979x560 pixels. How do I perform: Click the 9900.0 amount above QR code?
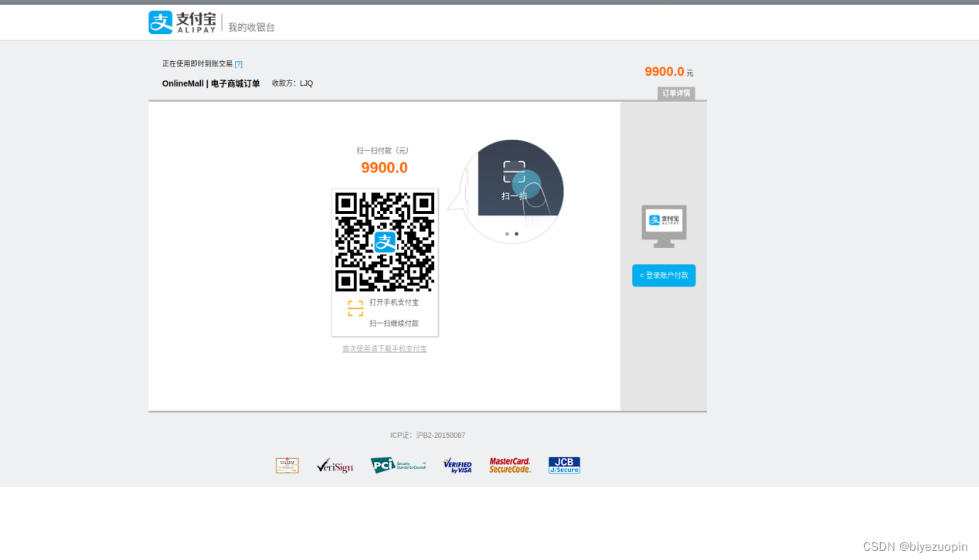(x=384, y=168)
